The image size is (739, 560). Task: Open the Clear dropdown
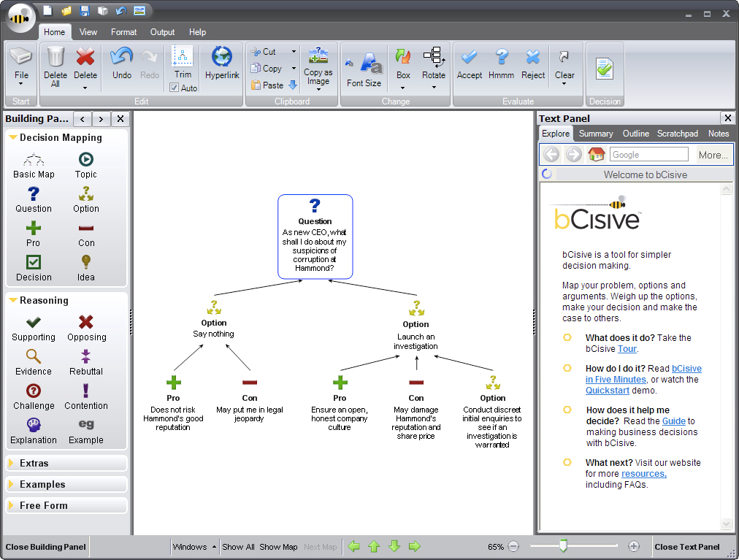coord(564,85)
